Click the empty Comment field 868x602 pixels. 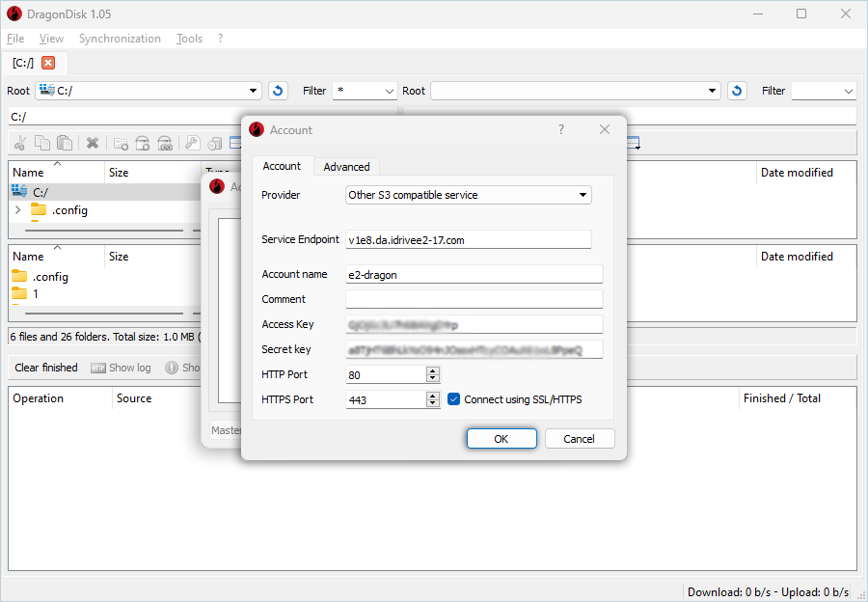point(474,300)
